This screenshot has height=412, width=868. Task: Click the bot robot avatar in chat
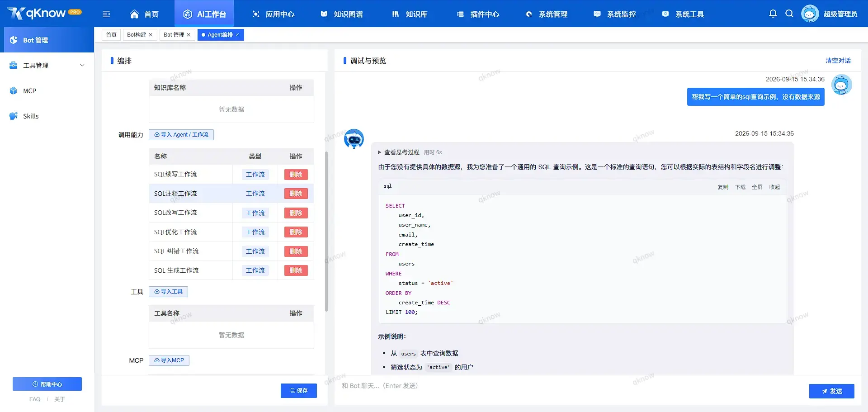pos(354,139)
